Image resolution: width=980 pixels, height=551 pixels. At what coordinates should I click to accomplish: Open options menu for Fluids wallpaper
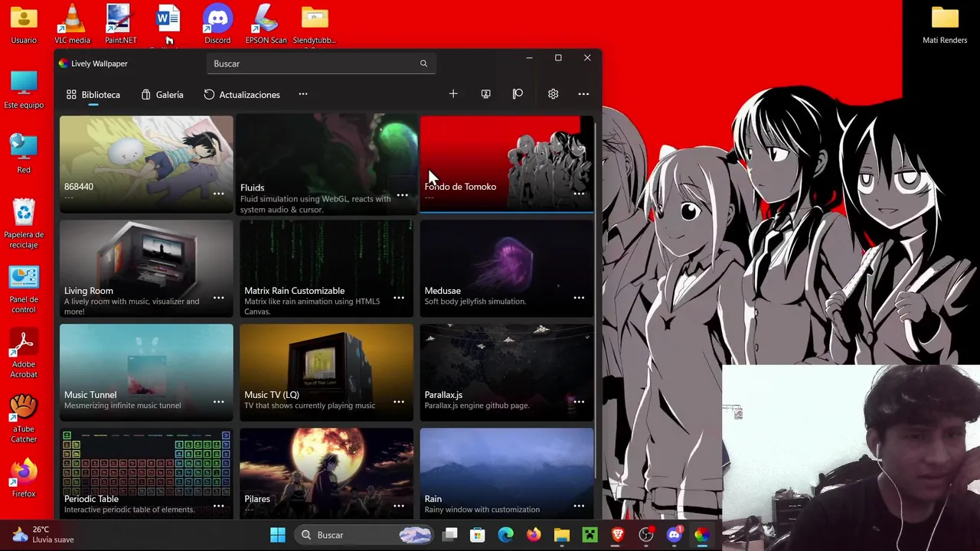tap(402, 195)
